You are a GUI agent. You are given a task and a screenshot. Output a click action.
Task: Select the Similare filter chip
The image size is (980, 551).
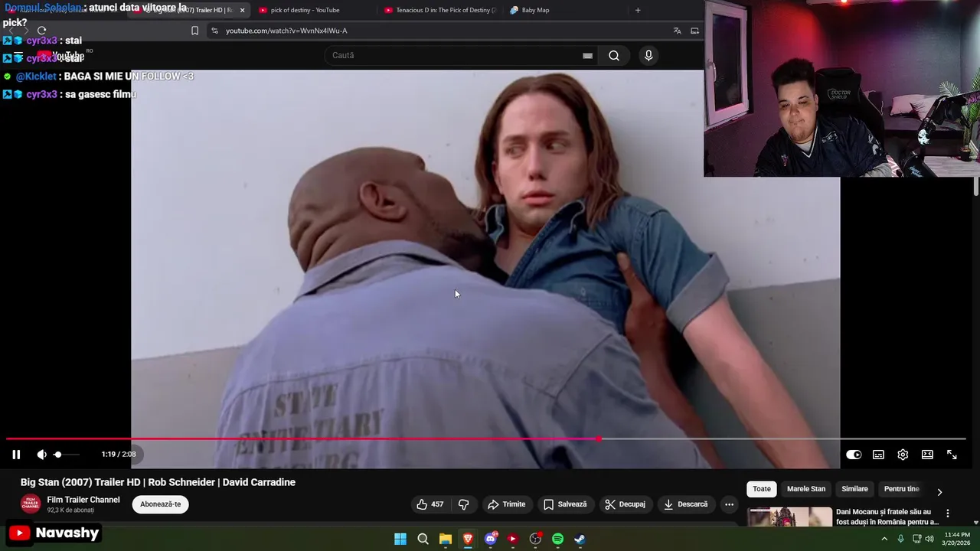(854, 489)
